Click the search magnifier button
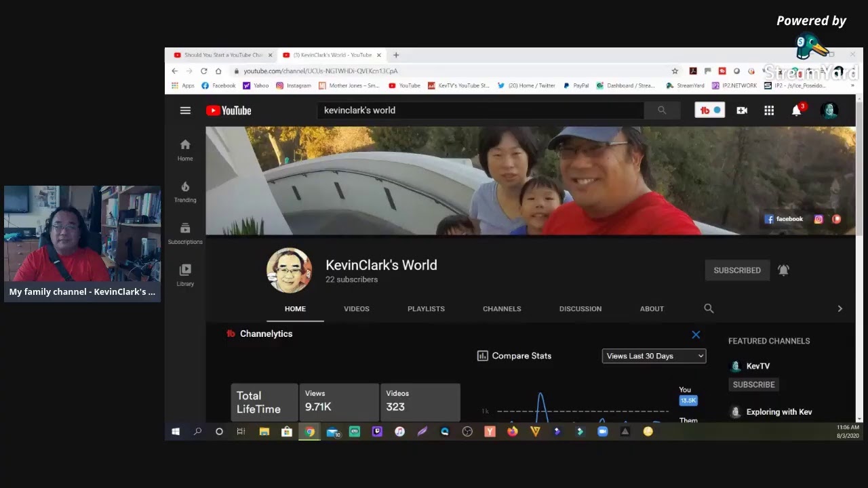Image resolution: width=868 pixels, height=488 pixels. click(x=662, y=110)
